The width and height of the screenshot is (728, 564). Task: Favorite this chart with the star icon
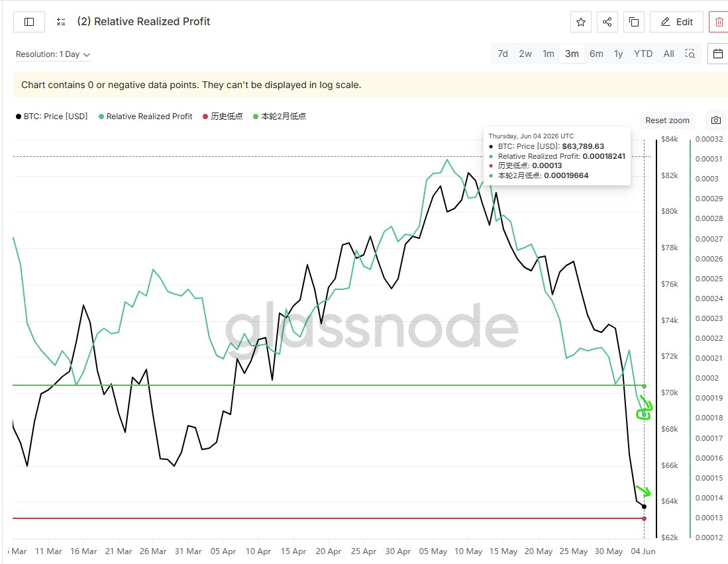(x=580, y=22)
